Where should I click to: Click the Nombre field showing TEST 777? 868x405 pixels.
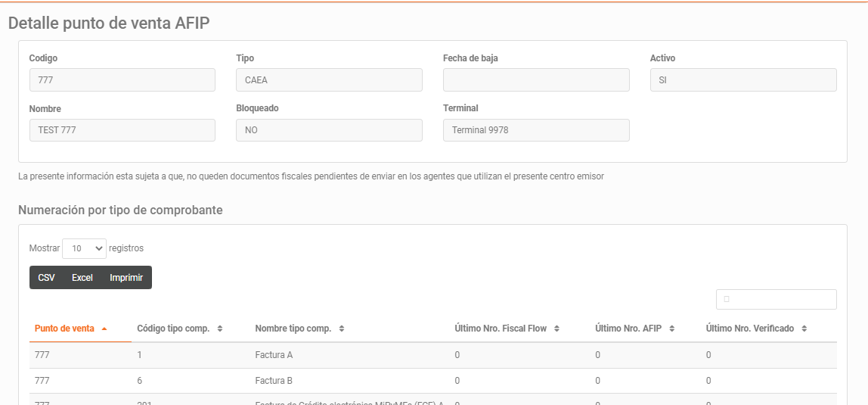click(x=122, y=130)
